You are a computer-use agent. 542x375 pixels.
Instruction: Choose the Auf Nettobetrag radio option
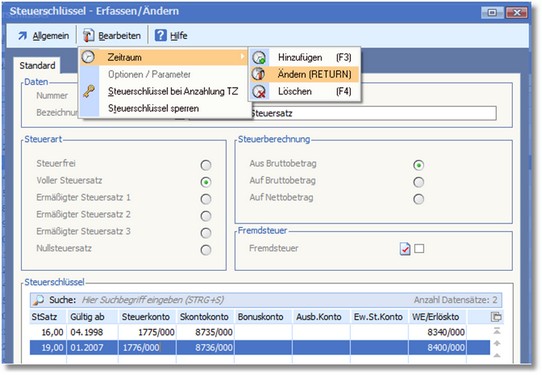(418, 199)
